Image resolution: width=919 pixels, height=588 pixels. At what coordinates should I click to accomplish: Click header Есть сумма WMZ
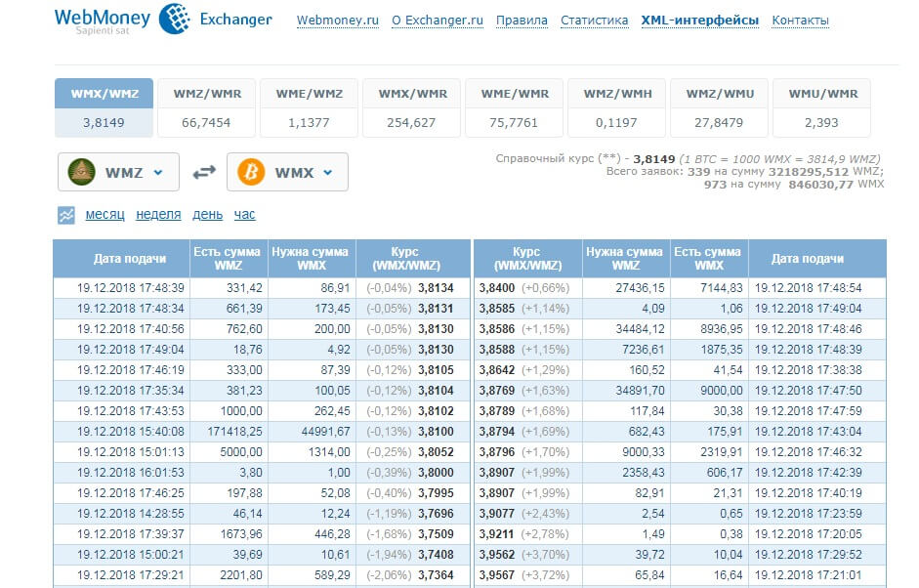[228, 259]
